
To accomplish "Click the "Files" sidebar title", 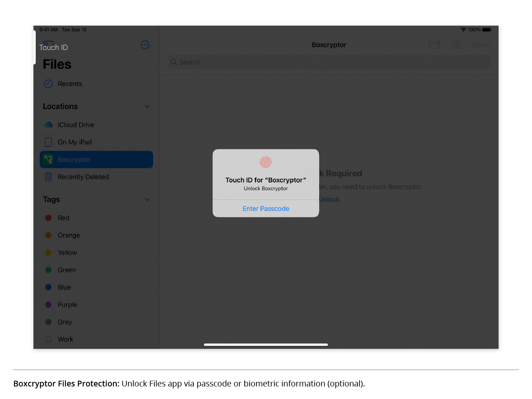I will [57, 64].
